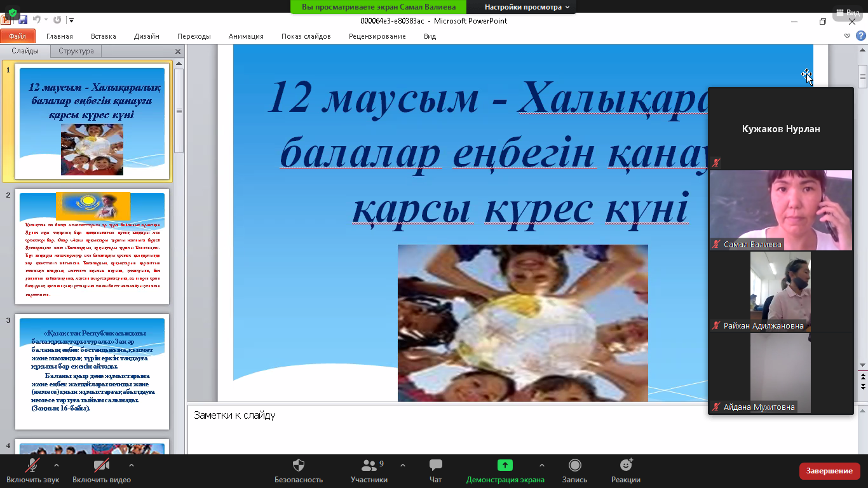Switch to the Главная ribbon tab
Screen dimensions: 868x488
60,36
